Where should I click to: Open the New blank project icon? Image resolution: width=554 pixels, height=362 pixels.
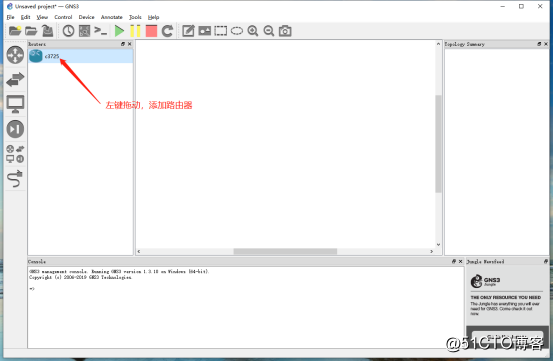pyautogui.click(x=15, y=31)
